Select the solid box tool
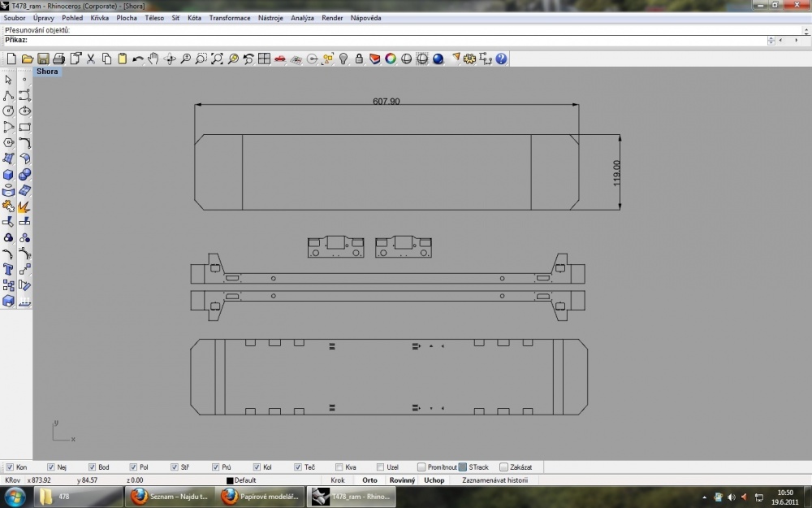The image size is (812, 508). 8,175
